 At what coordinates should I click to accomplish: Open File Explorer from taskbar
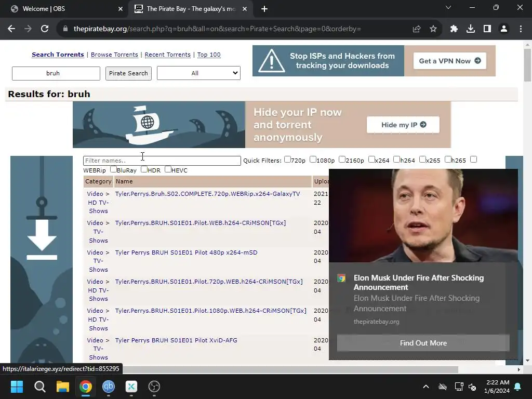pos(63,387)
